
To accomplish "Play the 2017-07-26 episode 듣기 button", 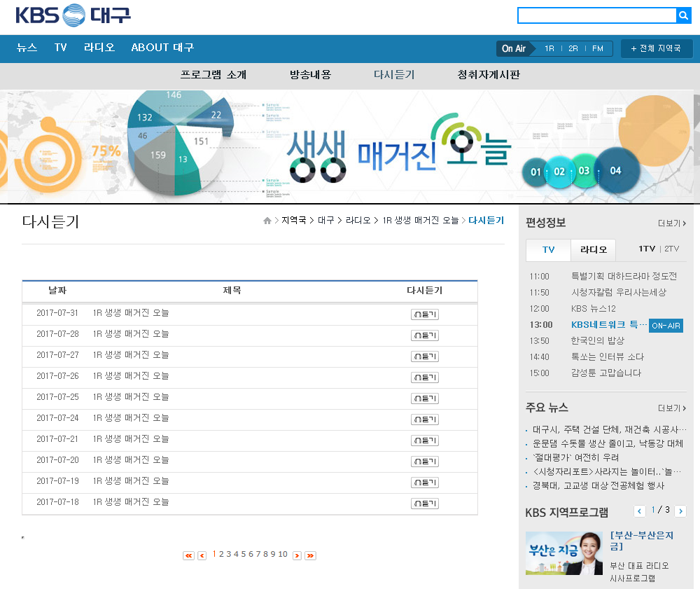I will (425, 377).
